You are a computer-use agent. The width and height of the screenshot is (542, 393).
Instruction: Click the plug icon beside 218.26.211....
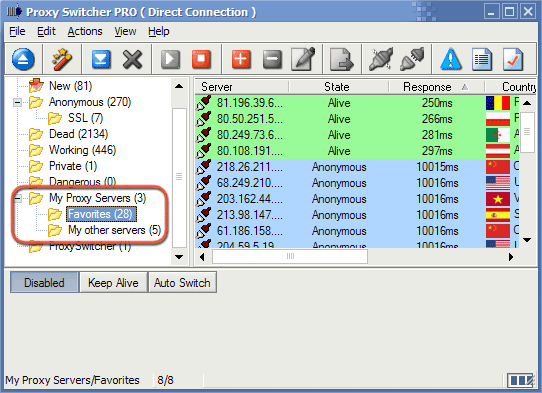click(204, 167)
